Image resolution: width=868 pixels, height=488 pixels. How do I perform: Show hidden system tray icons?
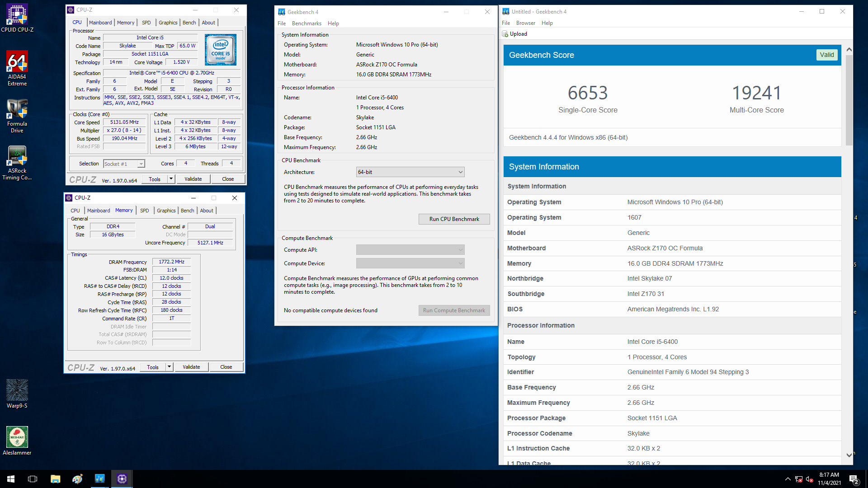[x=788, y=479]
